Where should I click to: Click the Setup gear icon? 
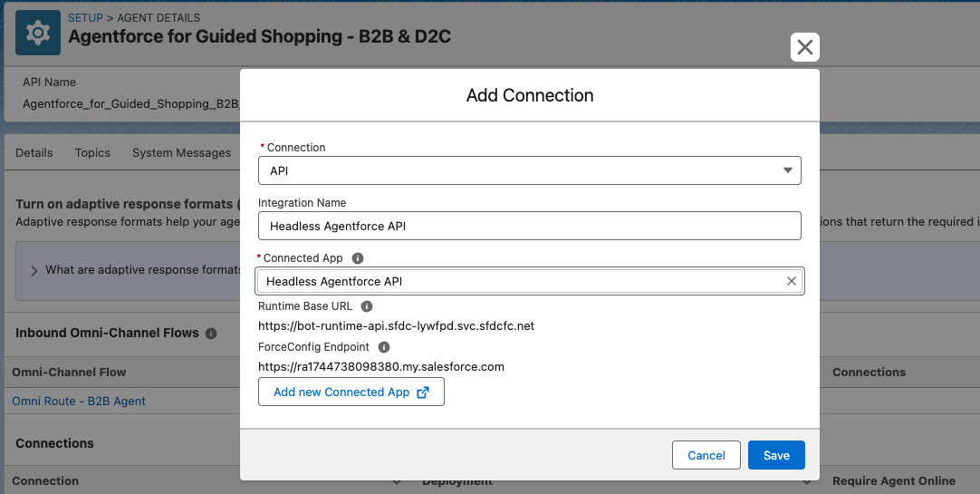point(38,33)
